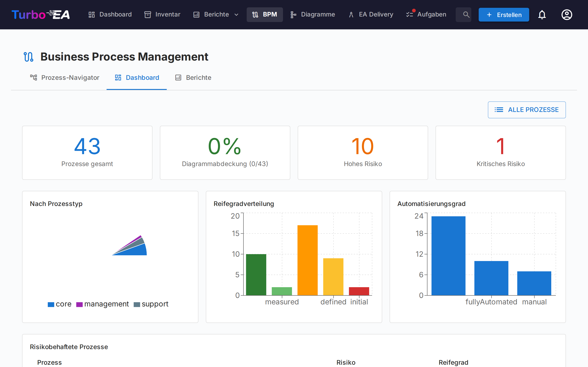Screen dimensions: 588x367
Task: Open the user account profile icon
Action: (567, 14)
